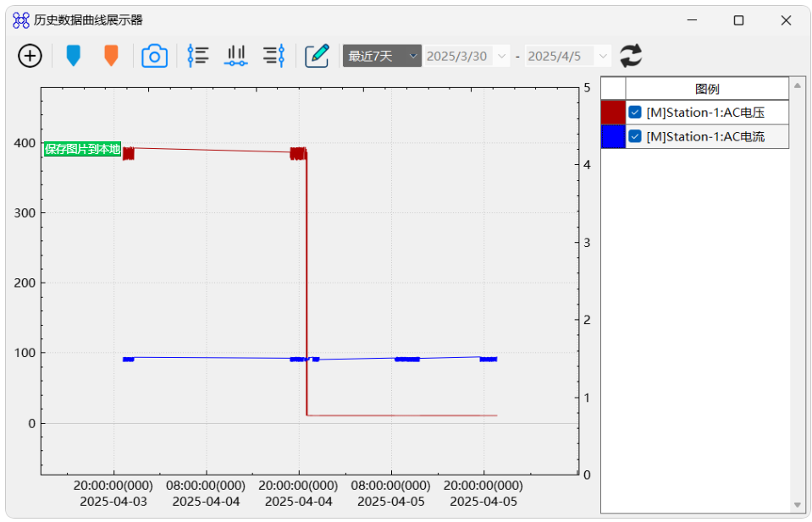Click the add curve plus icon
The image size is (812, 522).
coord(30,55)
